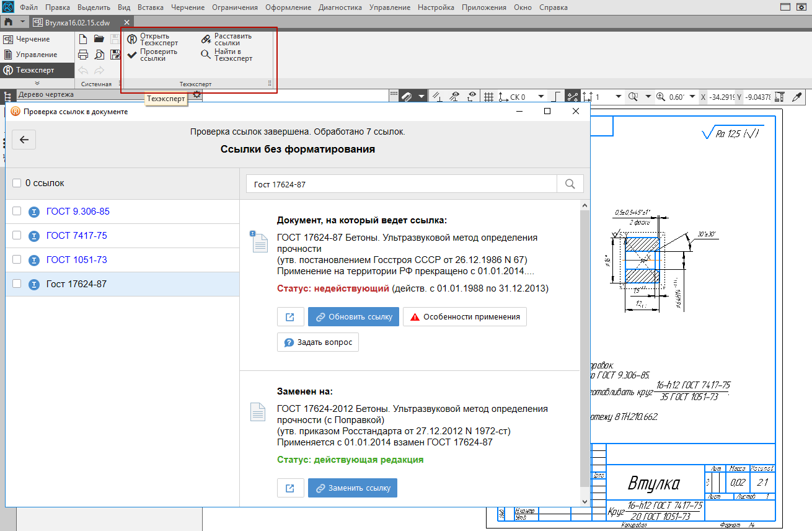The height and width of the screenshot is (531, 812).
Task: Toggle the select-all '0 ссылок' checkbox
Action: (17, 183)
